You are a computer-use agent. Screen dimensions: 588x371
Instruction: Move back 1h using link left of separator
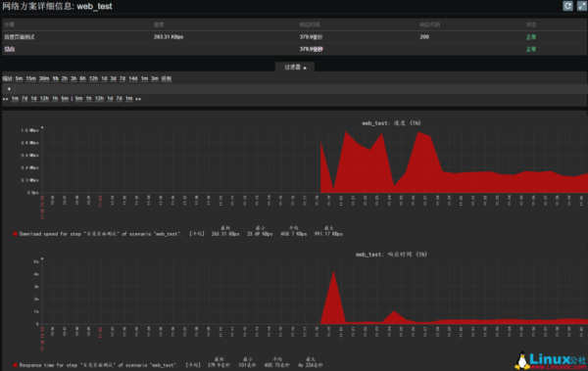click(55, 99)
